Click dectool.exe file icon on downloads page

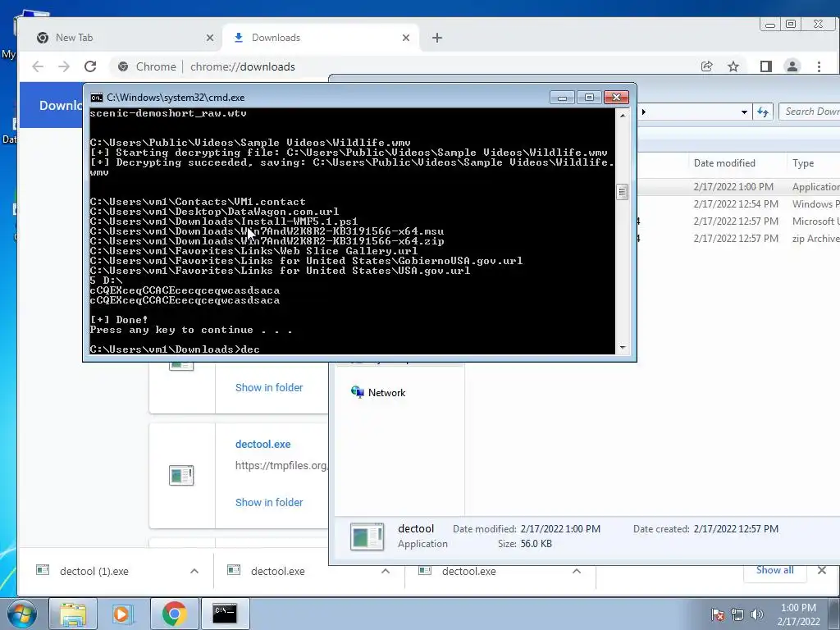pyautogui.click(x=181, y=475)
